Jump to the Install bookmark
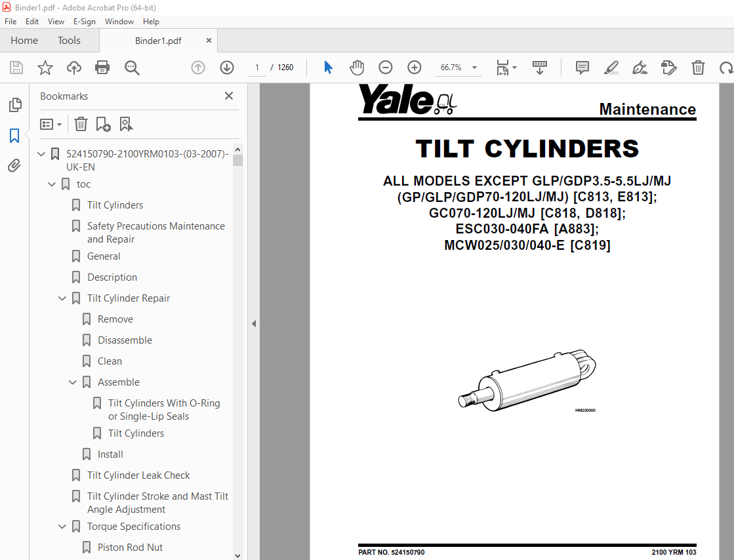Screen dimensions: 734x560 110,454
